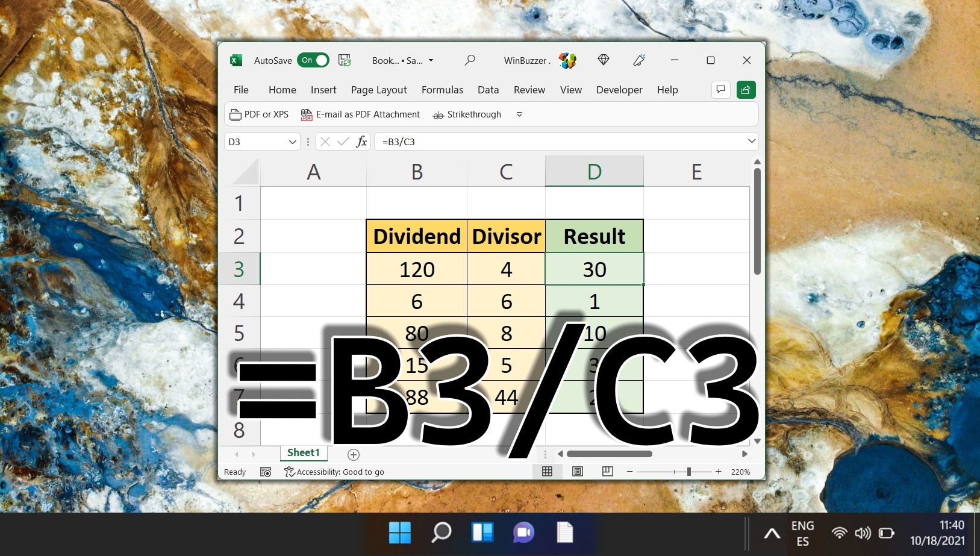Switch to the Insert tab

pos(323,90)
